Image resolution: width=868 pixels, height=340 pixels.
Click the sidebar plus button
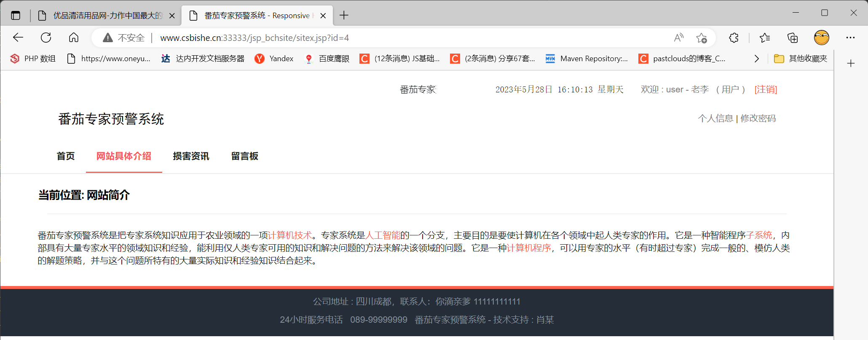point(851,63)
